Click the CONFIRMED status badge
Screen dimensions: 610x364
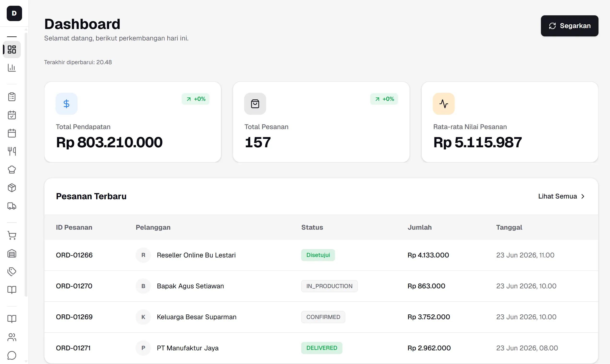tap(323, 317)
